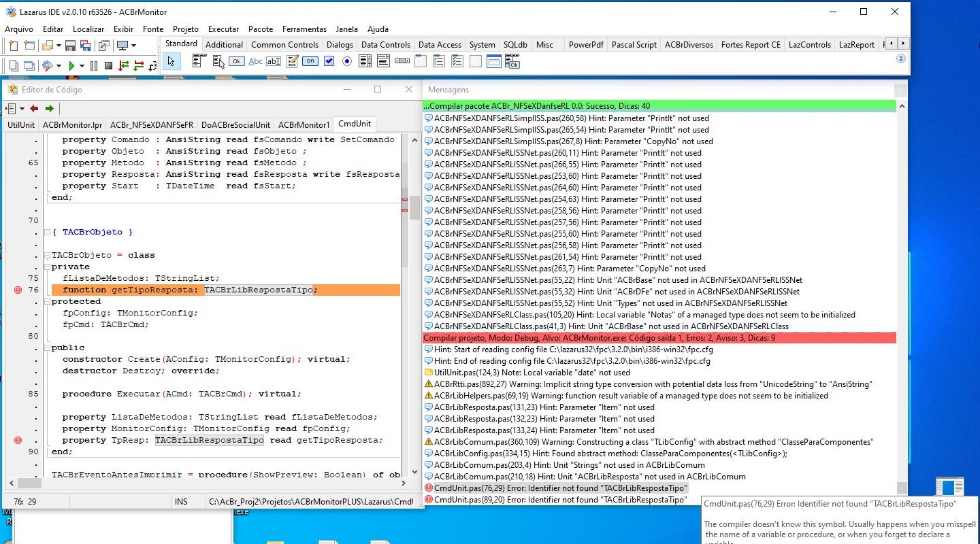Click the Step Over debug icon
This screenshot has width=980, height=544.
pos(138,66)
